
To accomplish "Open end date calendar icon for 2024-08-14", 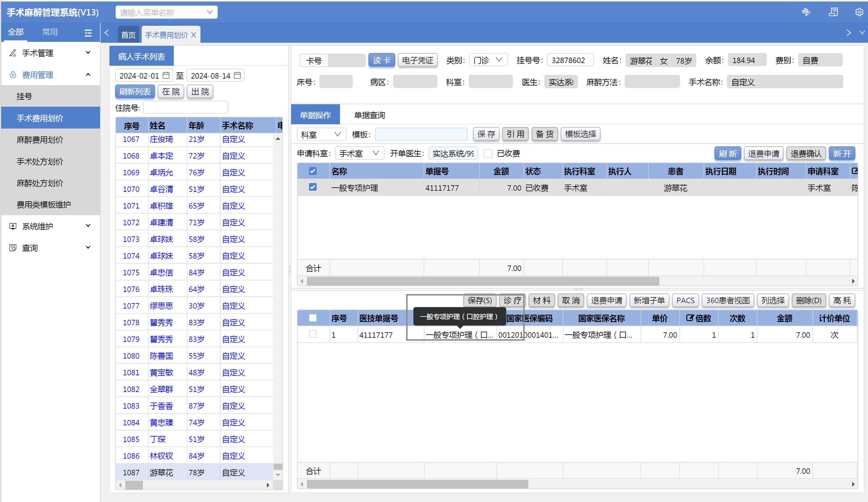I will click(237, 75).
